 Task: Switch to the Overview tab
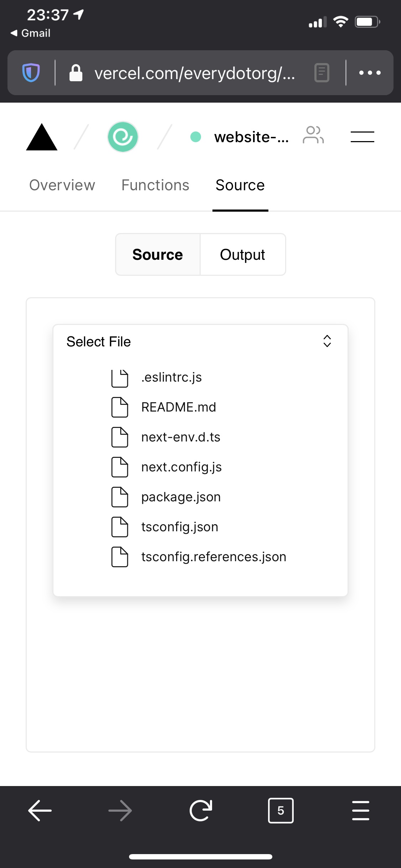coord(62,185)
